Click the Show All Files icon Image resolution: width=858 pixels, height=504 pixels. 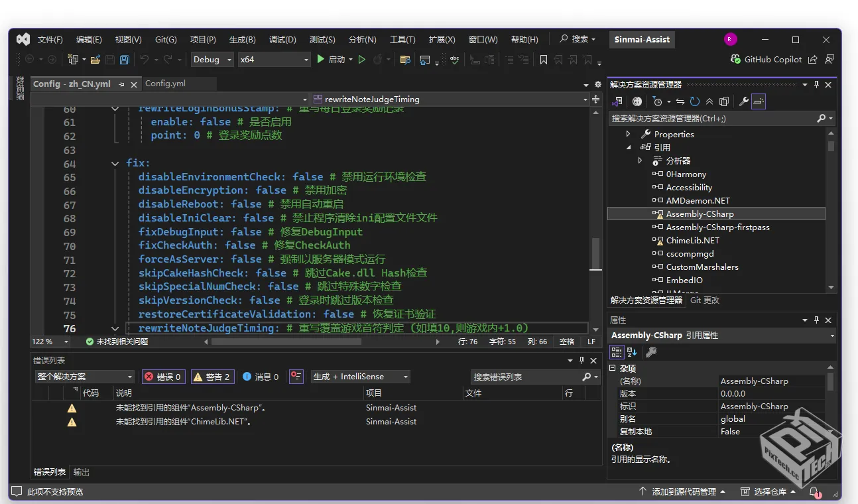[724, 101]
